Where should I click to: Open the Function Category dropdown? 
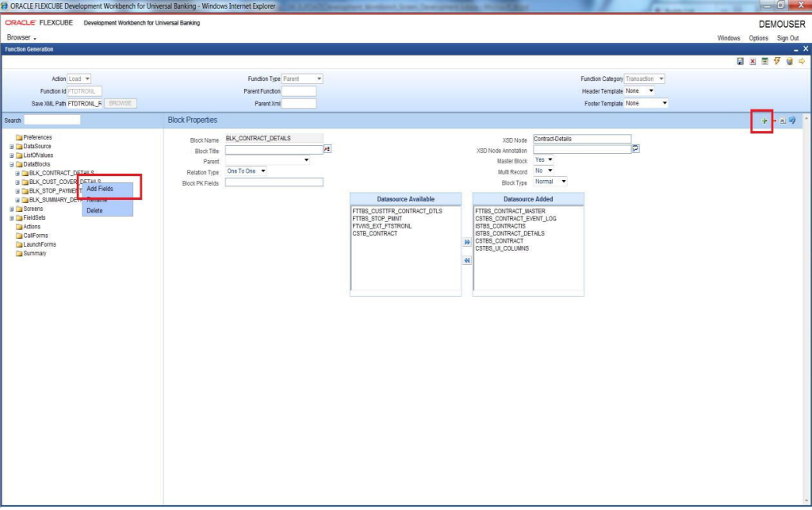[644, 79]
